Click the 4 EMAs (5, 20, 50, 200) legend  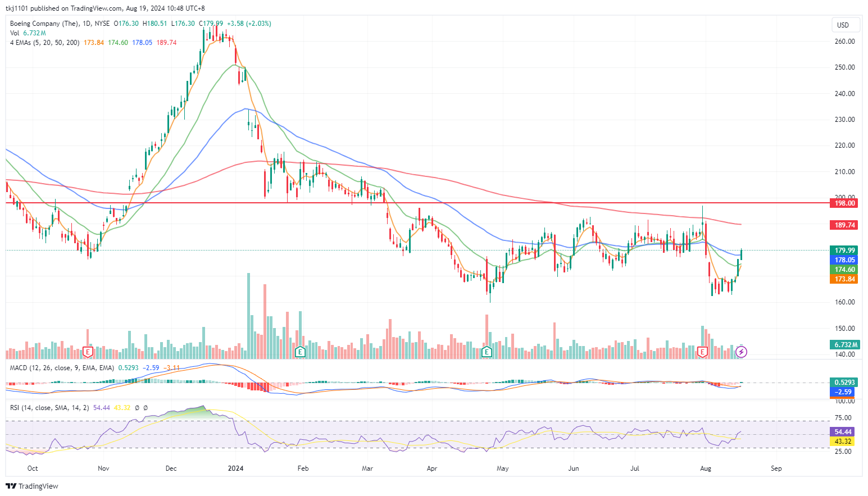46,43
